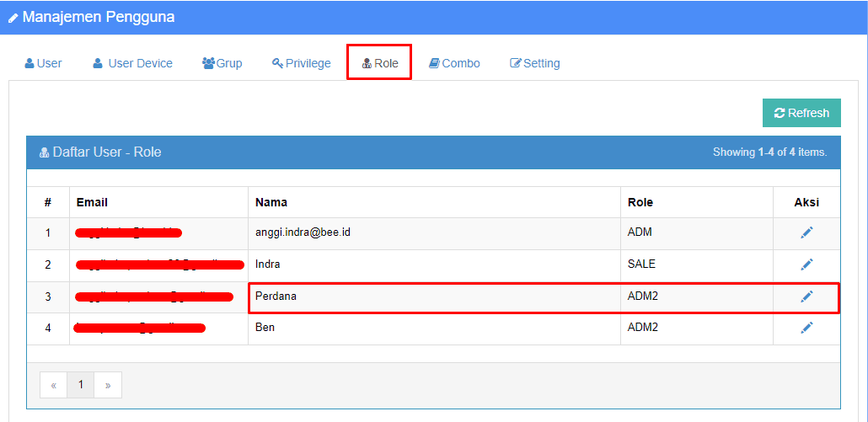This screenshot has width=868, height=422.
Task: Open edit action for user Ben
Action: coord(806,328)
